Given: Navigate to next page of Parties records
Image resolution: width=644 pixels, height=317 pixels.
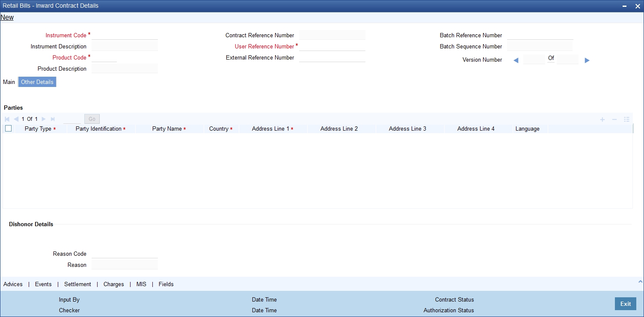Looking at the screenshot, I should pyautogui.click(x=43, y=119).
